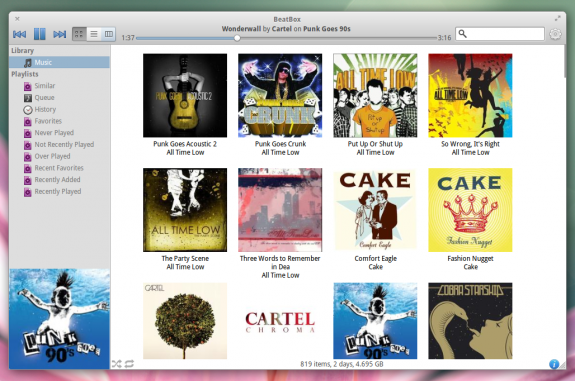Image resolution: width=575 pixels, height=381 pixels.
Task: Click the total time 3:16
Action: point(444,38)
